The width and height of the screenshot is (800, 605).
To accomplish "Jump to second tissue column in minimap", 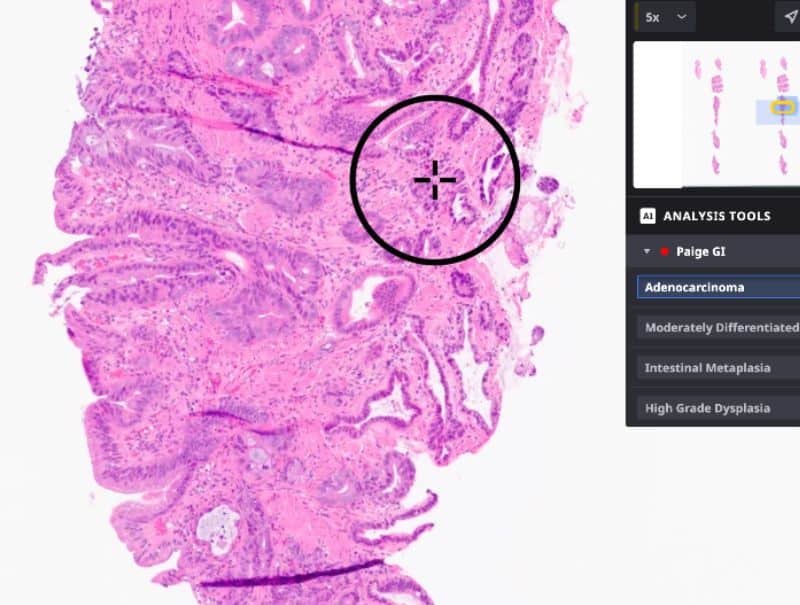I will tap(717, 117).
